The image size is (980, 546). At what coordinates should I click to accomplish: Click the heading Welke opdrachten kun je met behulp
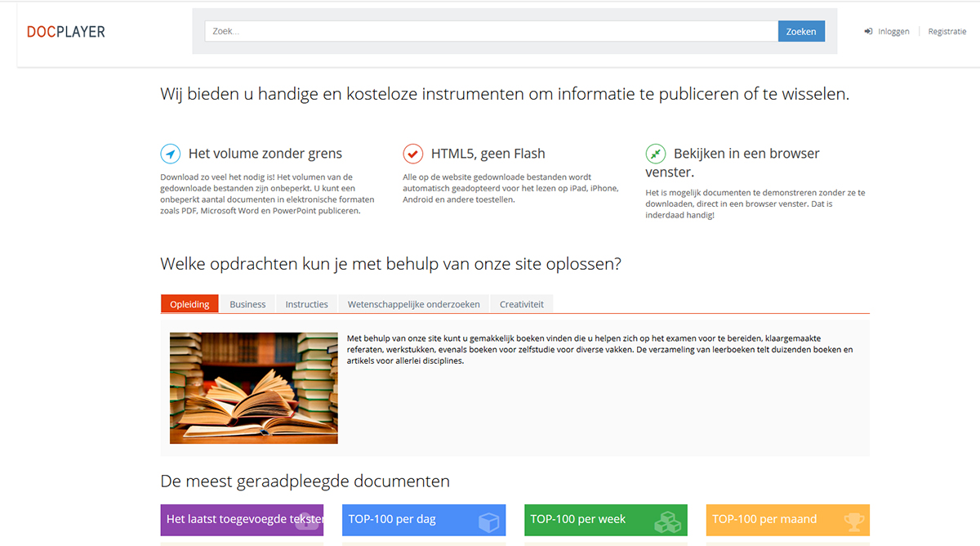(x=390, y=264)
